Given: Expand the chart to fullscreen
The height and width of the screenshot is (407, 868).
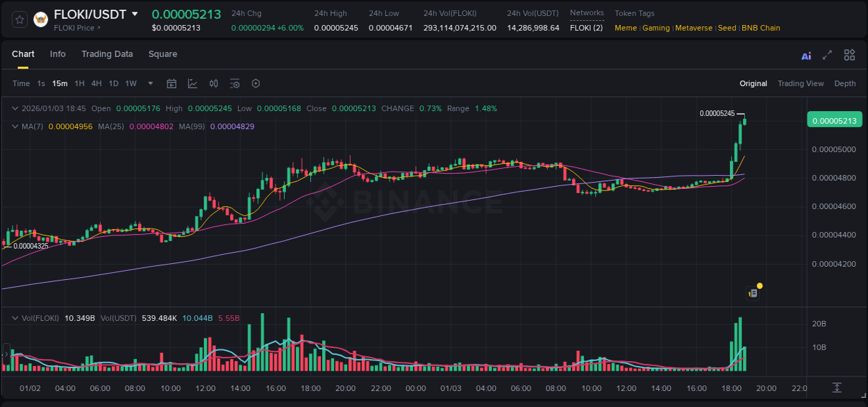Looking at the screenshot, I should click(x=826, y=54).
